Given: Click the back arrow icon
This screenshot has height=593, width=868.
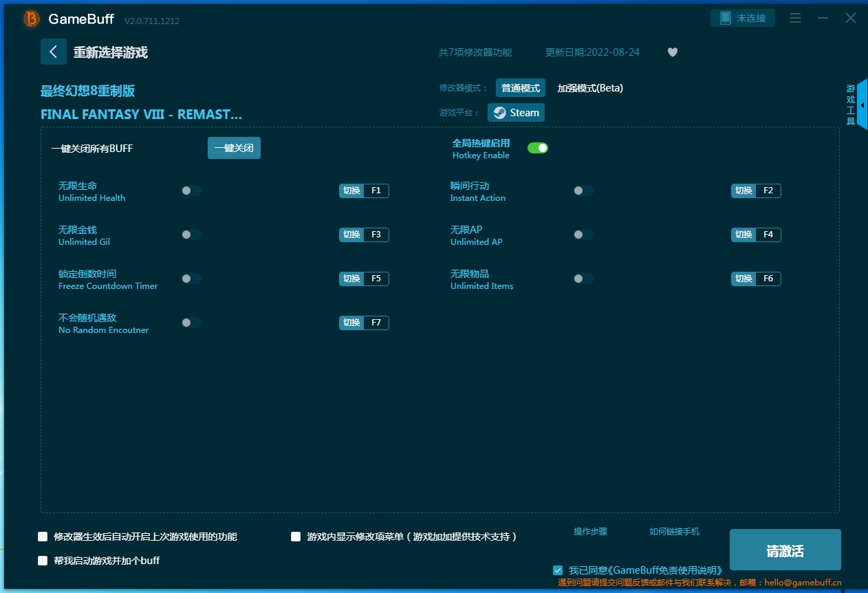Looking at the screenshot, I should pyautogui.click(x=54, y=52).
